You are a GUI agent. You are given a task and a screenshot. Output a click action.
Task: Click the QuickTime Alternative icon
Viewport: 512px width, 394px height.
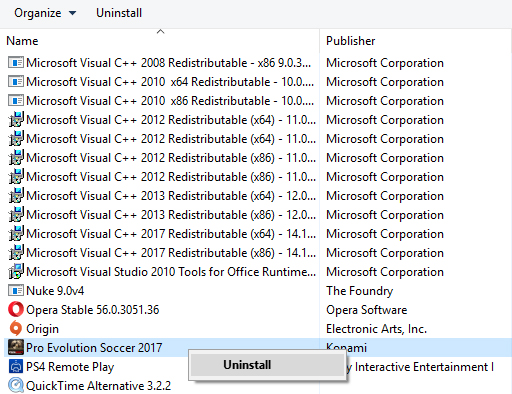(x=16, y=386)
